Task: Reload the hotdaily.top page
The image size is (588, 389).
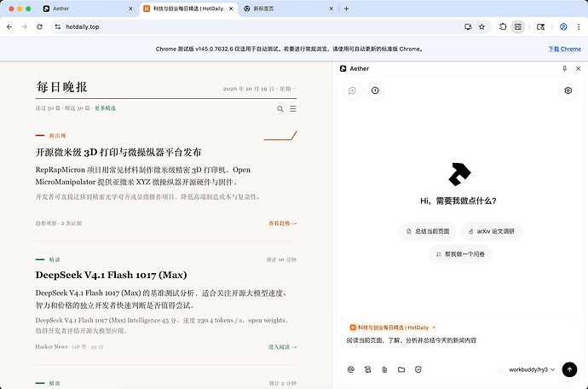Action: coord(39,26)
